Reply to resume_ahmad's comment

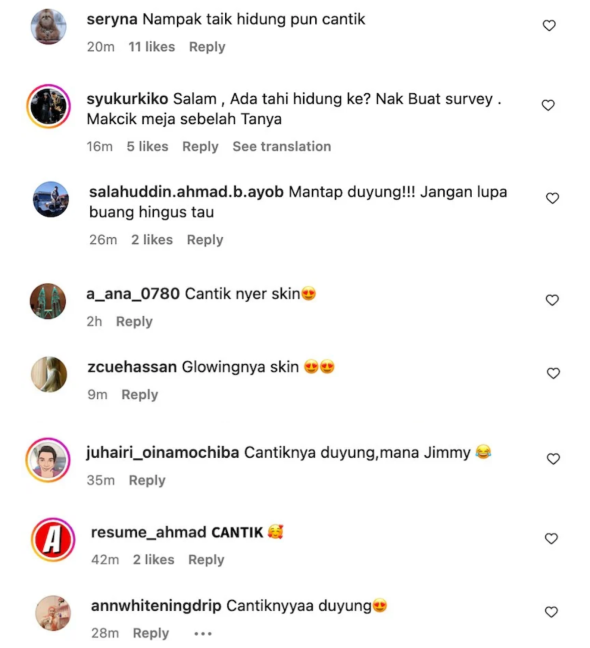[206, 560]
